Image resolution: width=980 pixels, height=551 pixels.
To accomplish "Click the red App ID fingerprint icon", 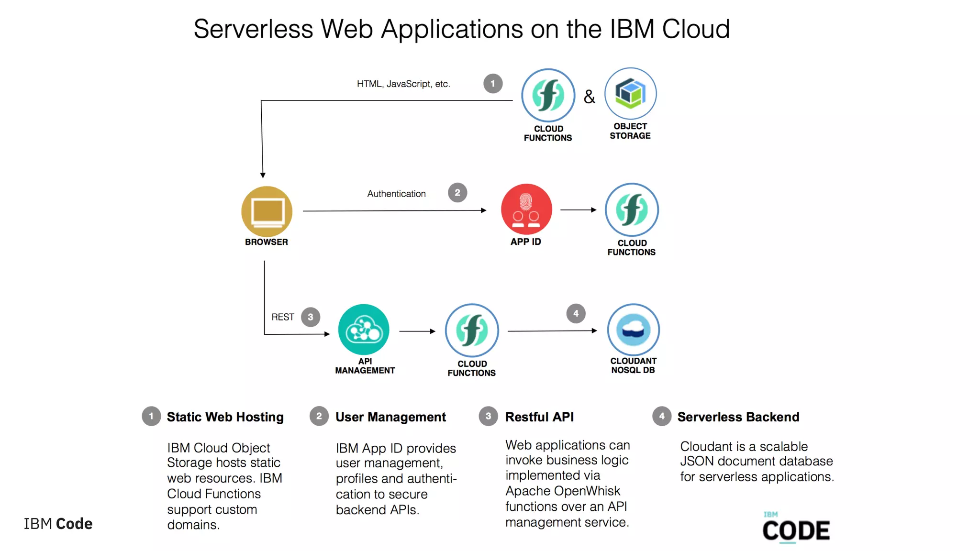I will pos(526,209).
